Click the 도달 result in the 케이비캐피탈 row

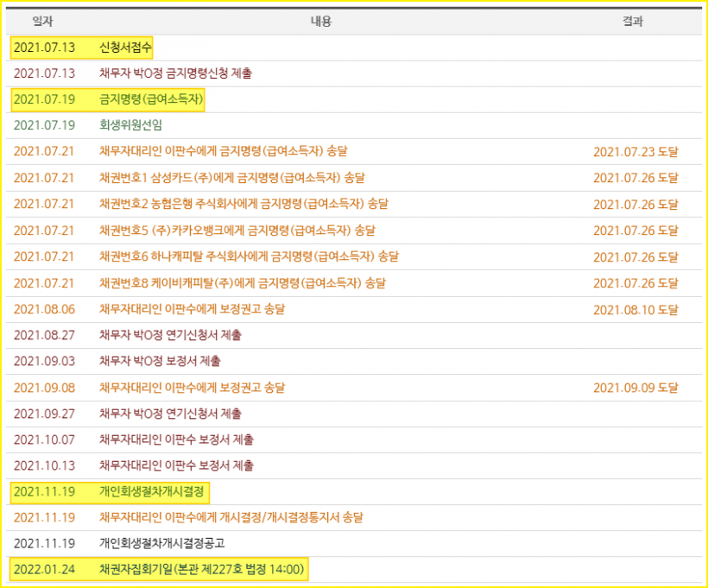coord(635,283)
